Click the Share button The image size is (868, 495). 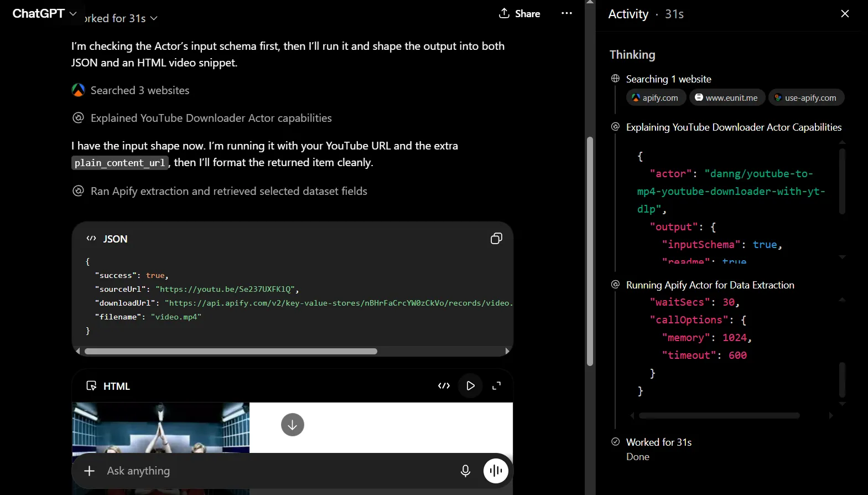[519, 14]
